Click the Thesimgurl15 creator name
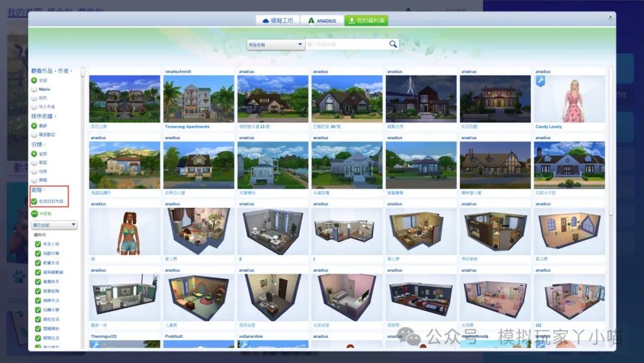 (104, 336)
